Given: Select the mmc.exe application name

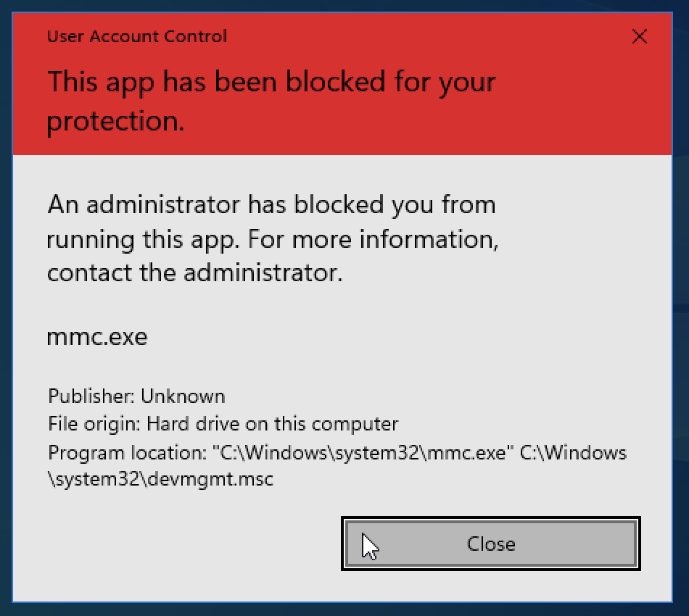Looking at the screenshot, I should tap(96, 336).
